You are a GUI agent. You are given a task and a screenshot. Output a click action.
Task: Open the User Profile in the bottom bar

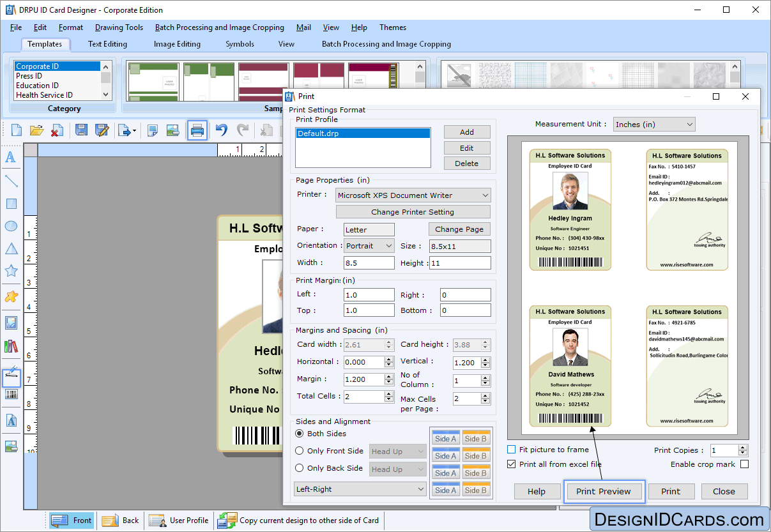179,521
